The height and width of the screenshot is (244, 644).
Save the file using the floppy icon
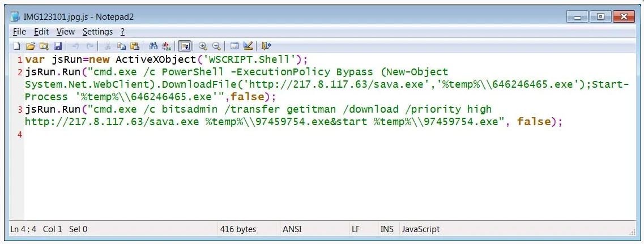coord(58,46)
